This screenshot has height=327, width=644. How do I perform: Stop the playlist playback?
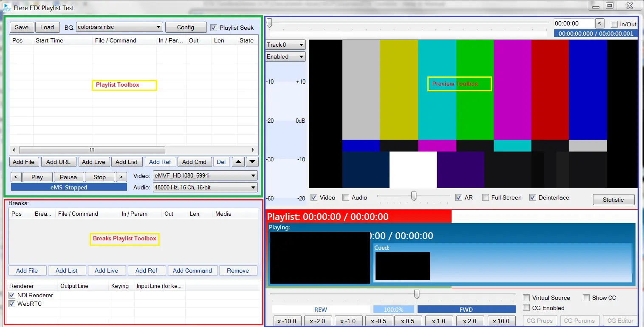(99, 177)
